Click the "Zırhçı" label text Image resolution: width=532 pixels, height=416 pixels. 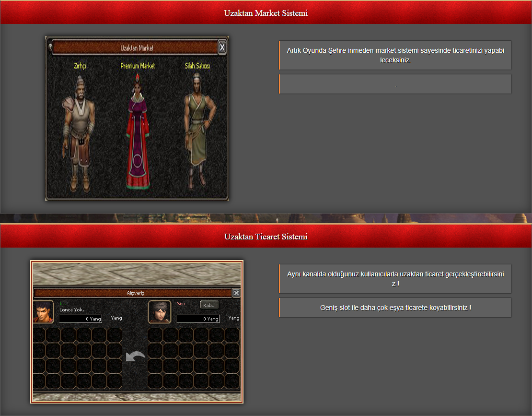[x=80, y=66]
